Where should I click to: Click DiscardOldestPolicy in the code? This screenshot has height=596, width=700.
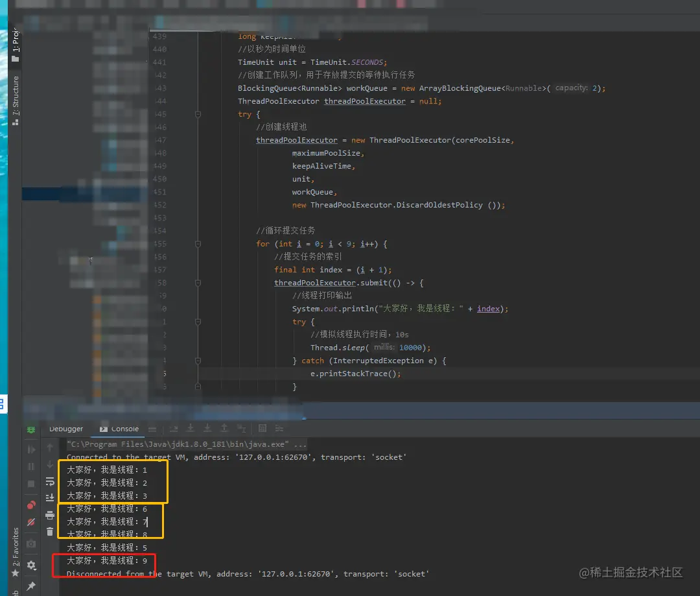pyautogui.click(x=439, y=205)
